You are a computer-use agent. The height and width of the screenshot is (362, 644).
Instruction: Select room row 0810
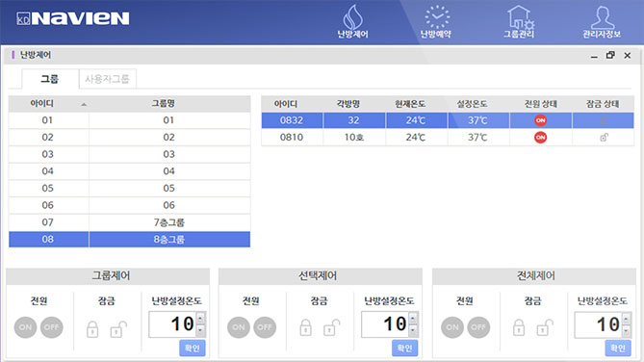click(448, 138)
